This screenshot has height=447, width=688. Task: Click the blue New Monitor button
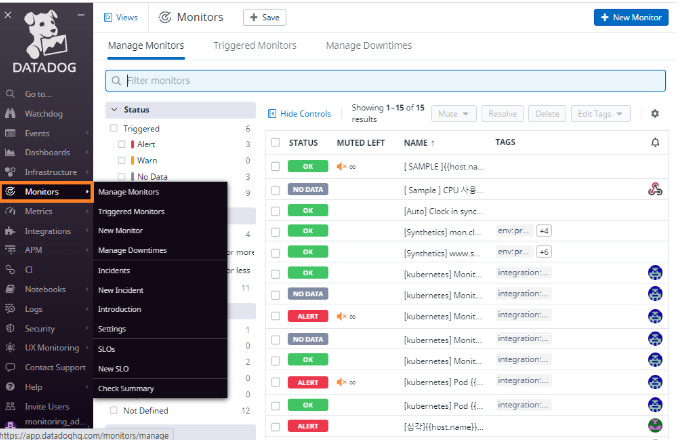click(631, 17)
